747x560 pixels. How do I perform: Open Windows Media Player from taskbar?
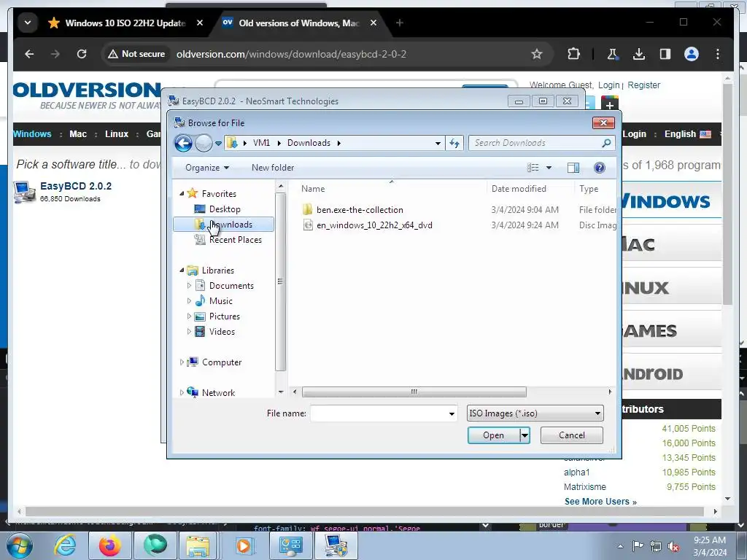(x=244, y=545)
